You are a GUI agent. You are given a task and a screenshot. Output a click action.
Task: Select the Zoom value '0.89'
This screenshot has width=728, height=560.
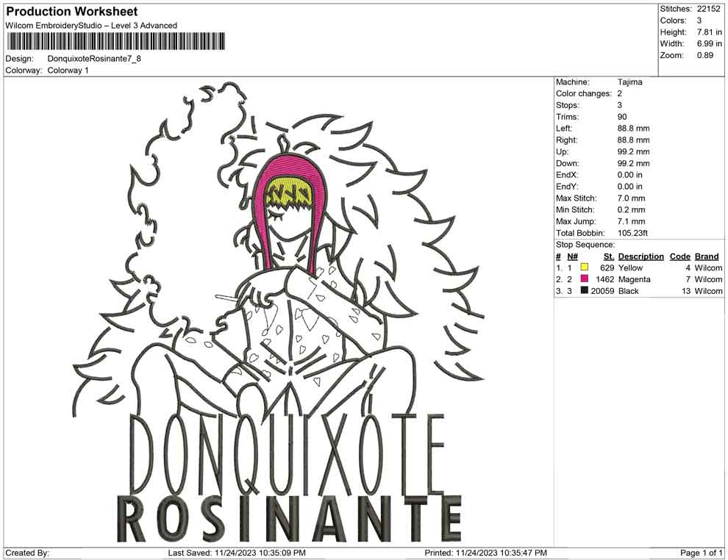pos(704,55)
